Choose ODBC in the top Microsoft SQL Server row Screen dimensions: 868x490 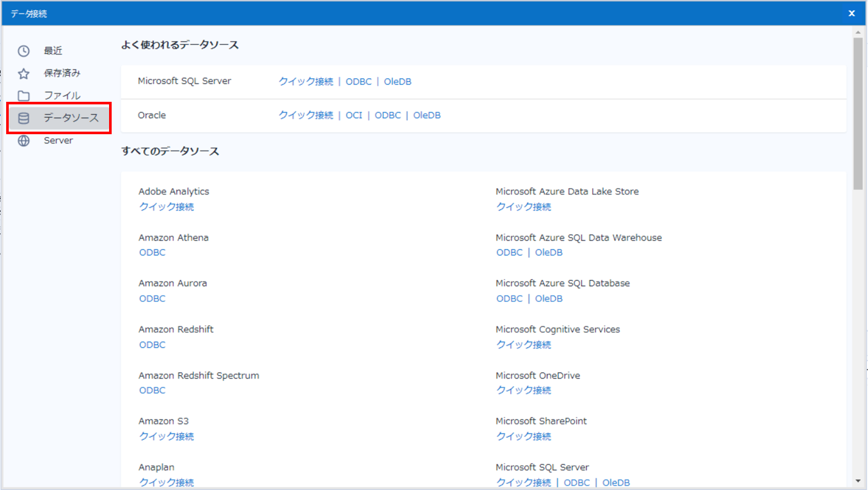359,81
